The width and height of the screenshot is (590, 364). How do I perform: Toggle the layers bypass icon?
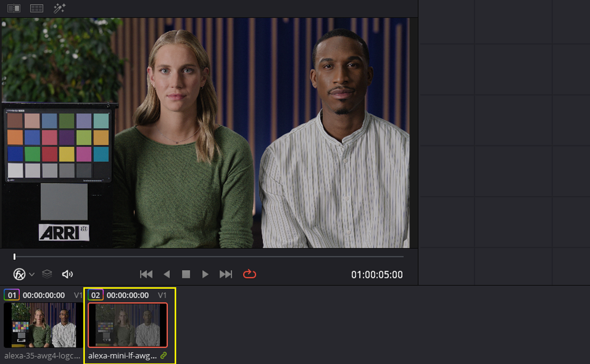[47, 274]
